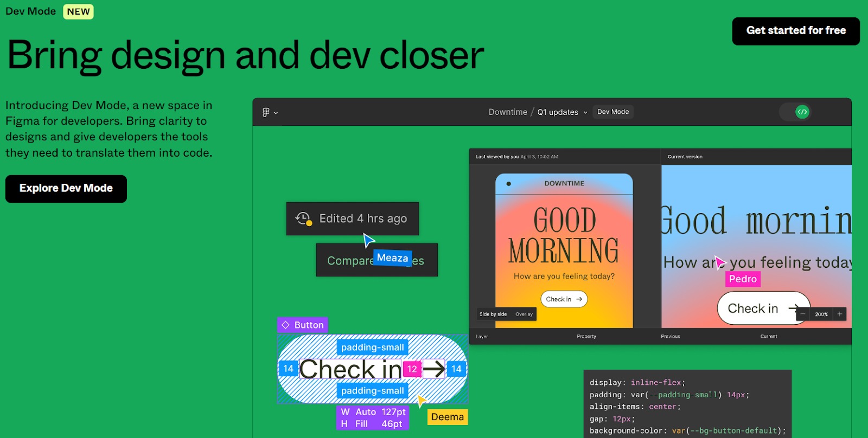This screenshot has width=868, height=438.
Task: Choose the Compare changes option
Action: [x=376, y=261]
